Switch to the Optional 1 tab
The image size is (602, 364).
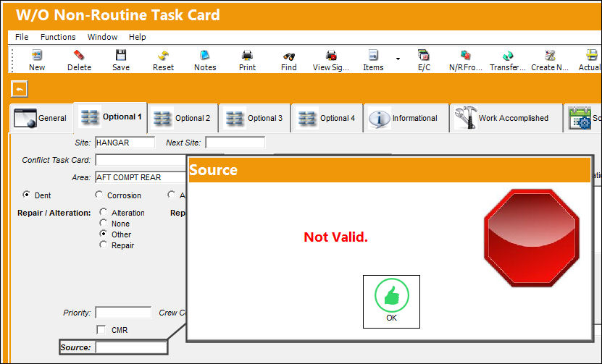pyautogui.click(x=110, y=117)
